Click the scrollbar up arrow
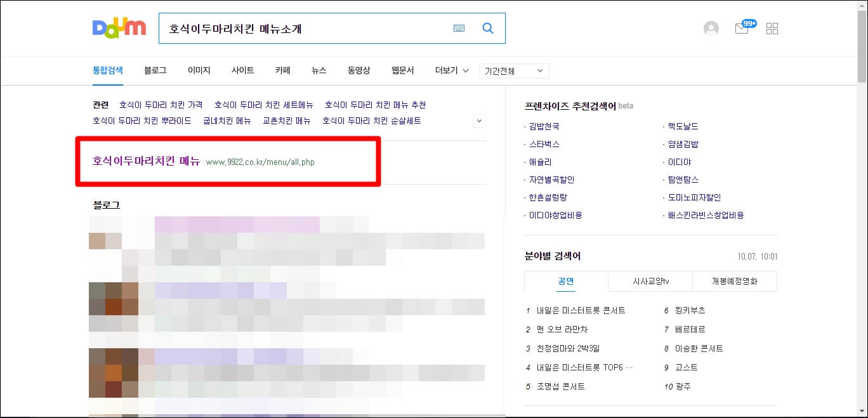 tap(862, 6)
